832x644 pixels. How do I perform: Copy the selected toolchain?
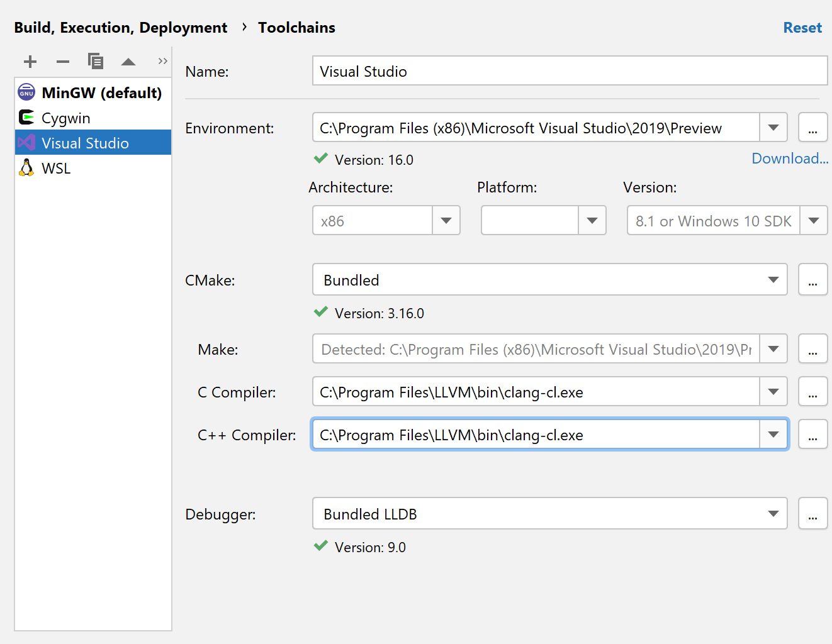tap(96, 62)
